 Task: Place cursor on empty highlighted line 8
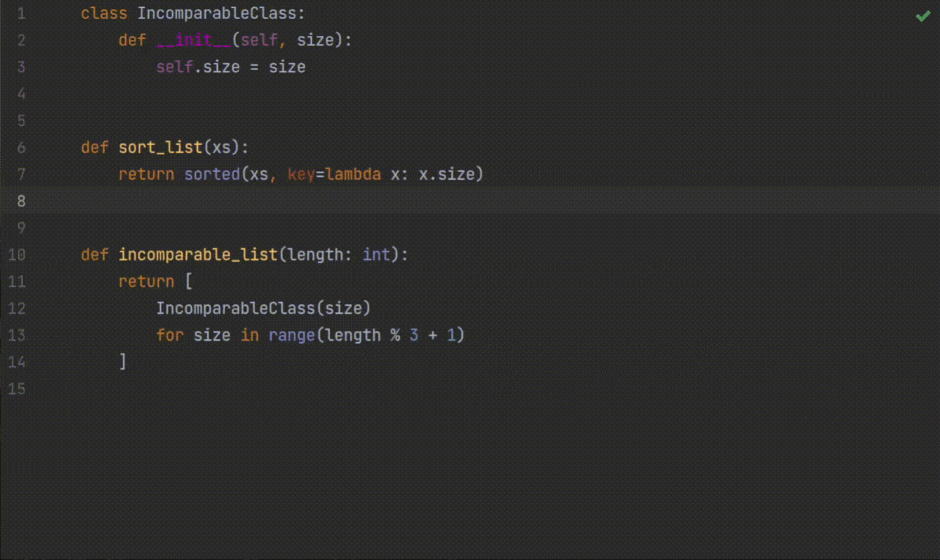click(x=470, y=201)
